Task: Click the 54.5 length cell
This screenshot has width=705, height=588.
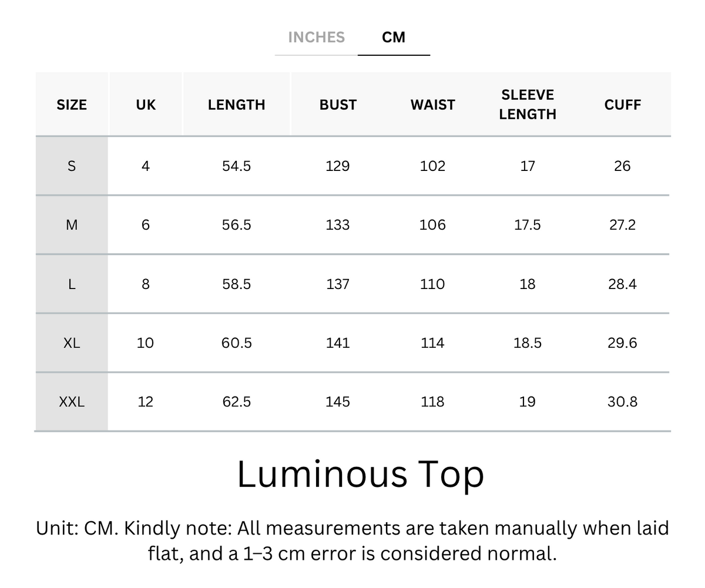Action: pos(236,166)
